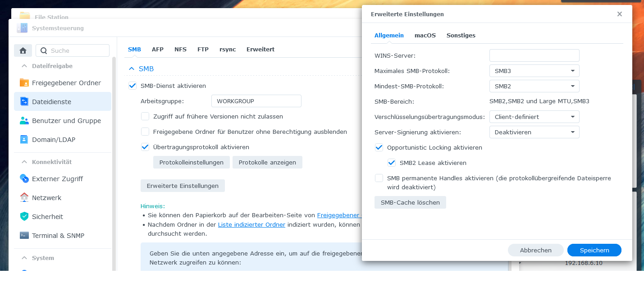
Task: Go to the control panel home icon
Action: click(x=23, y=50)
